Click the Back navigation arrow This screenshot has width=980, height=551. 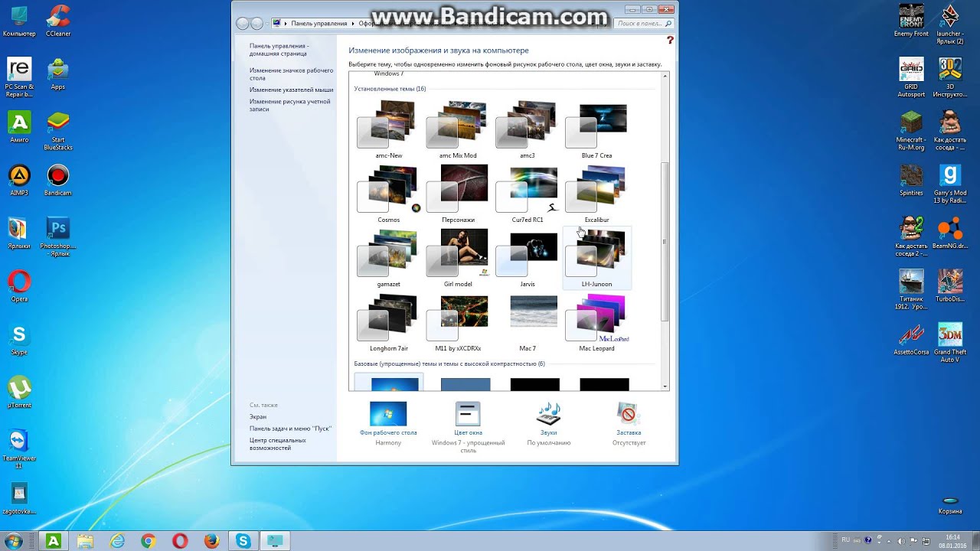click(x=243, y=24)
